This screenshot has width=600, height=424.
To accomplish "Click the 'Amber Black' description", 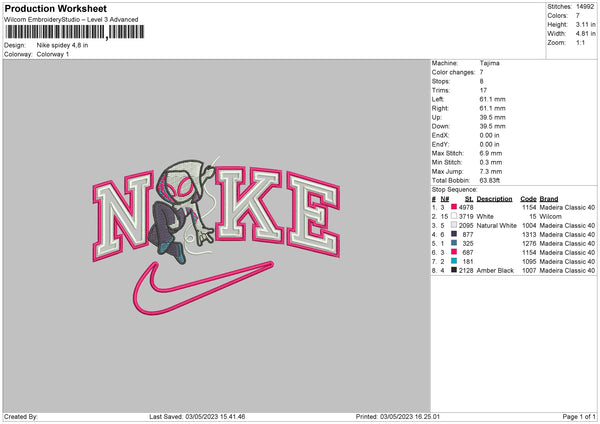I will 495,271.
